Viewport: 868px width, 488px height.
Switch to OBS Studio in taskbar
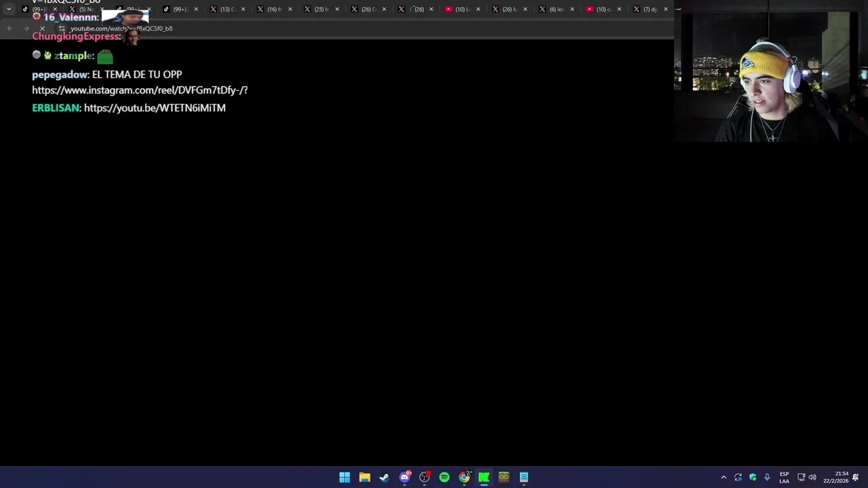point(425,477)
